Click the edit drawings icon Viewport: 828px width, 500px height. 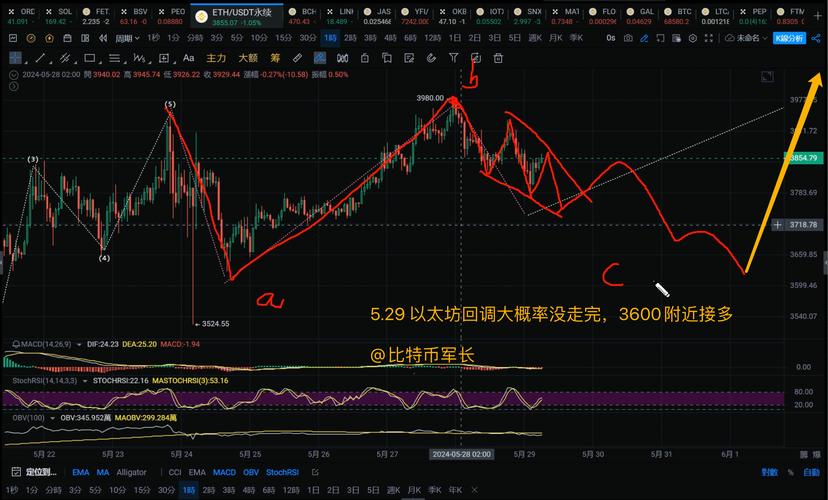[409, 58]
